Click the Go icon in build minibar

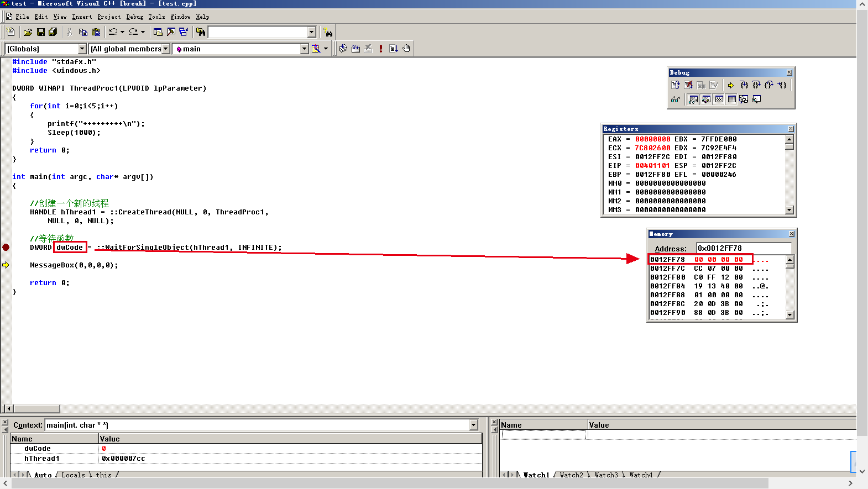[394, 49]
